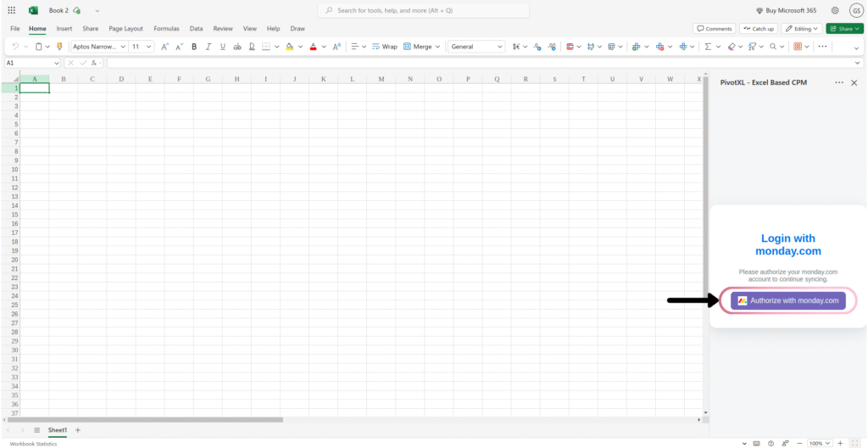Screen dimensions: 868x448
Task: Open the zoom percentage 100% dropdown
Action: (x=820, y=443)
